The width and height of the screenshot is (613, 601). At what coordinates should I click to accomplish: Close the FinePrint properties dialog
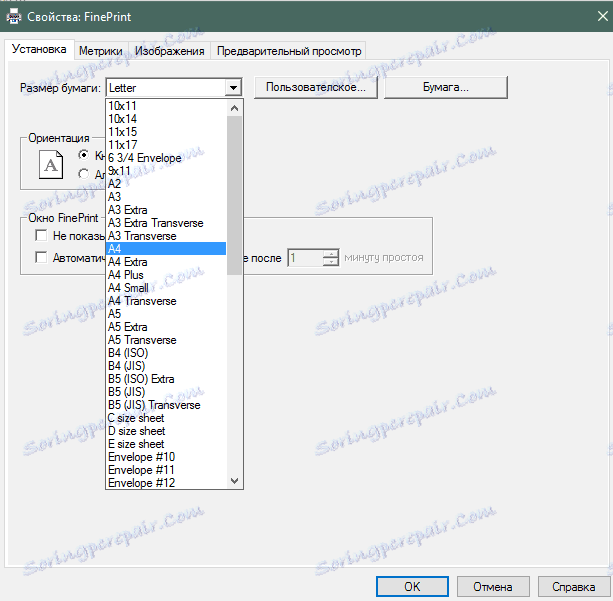point(602,16)
